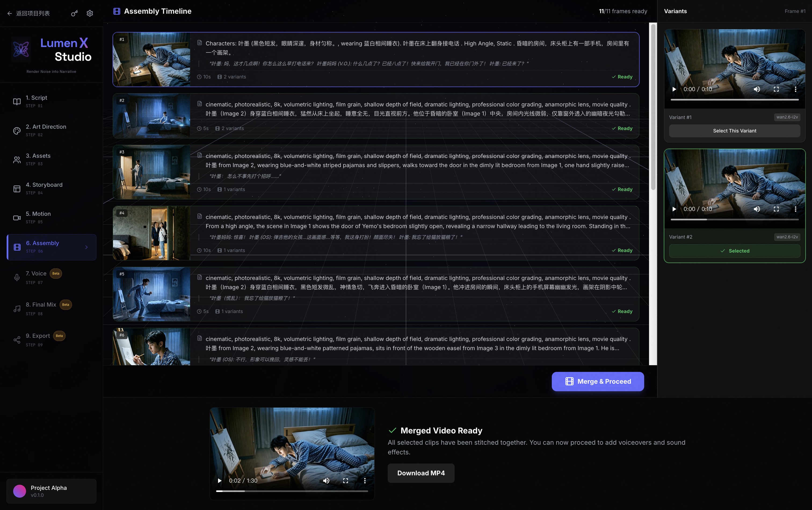
Task: Click the music note icon for Final Mix
Action: 17,309
